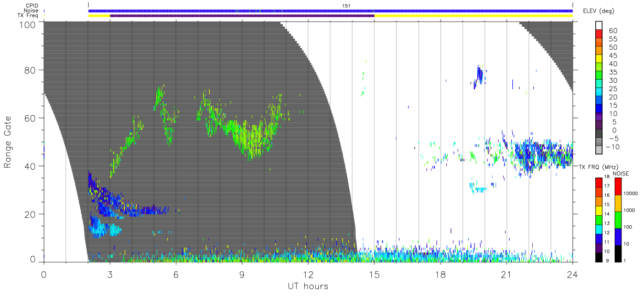The width and height of the screenshot is (644, 297).
Task: Pick the green segment of NOISE bar
Action: (x=618, y=219)
